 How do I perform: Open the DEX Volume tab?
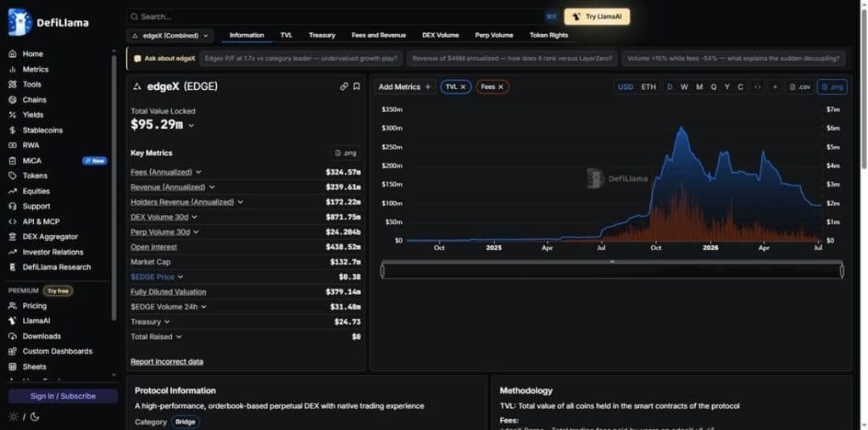pyautogui.click(x=441, y=36)
